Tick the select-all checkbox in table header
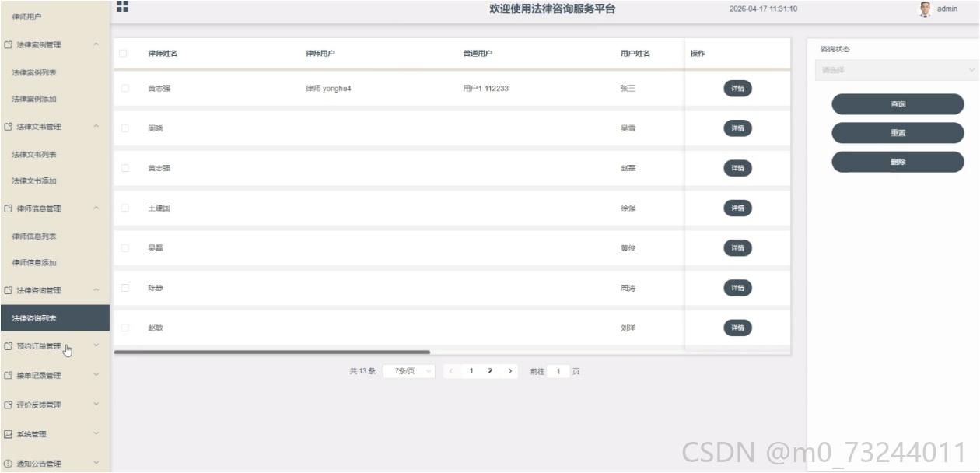This screenshot has width=980, height=473. pyautogui.click(x=123, y=54)
